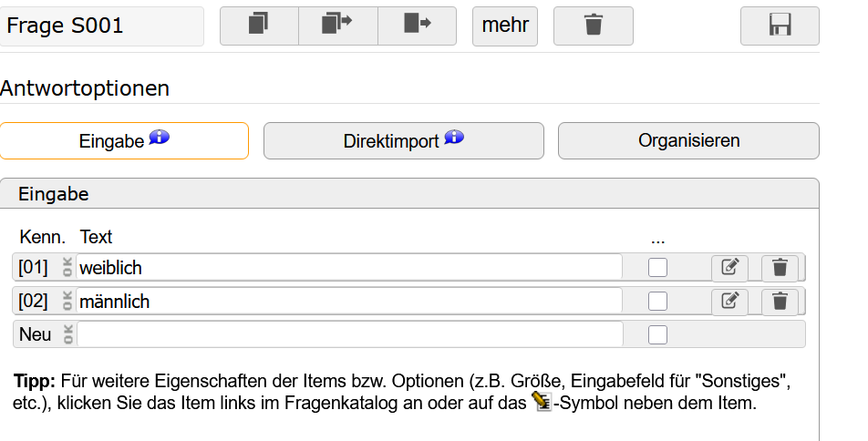This screenshot has height=441, width=868.
Task: Save the question with the floppy disk icon
Action: click(x=780, y=26)
